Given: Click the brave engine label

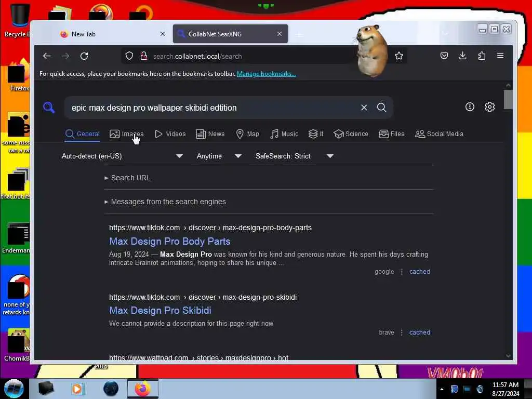Looking at the screenshot, I should (x=387, y=332).
